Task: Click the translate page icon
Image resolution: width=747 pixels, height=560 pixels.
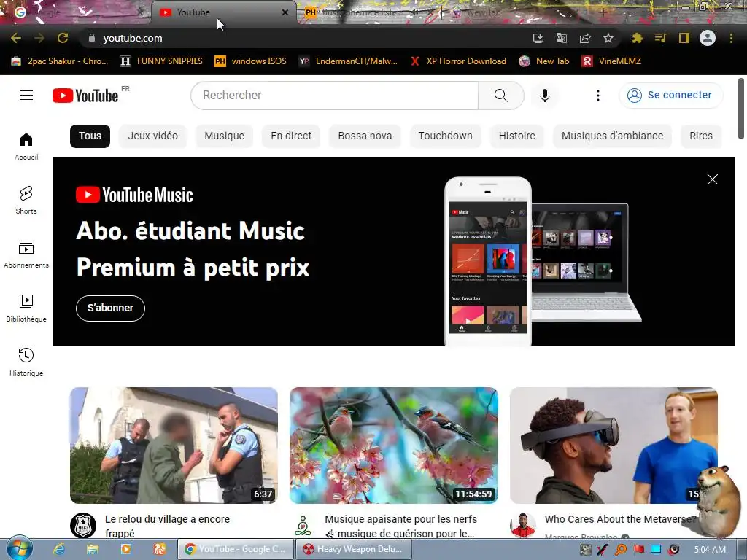Action: coord(561,38)
